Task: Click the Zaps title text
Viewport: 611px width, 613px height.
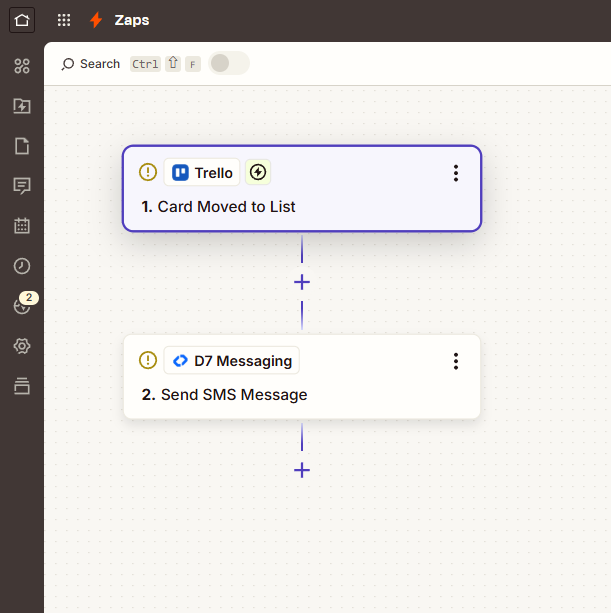Action: pyautogui.click(x=132, y=20)
